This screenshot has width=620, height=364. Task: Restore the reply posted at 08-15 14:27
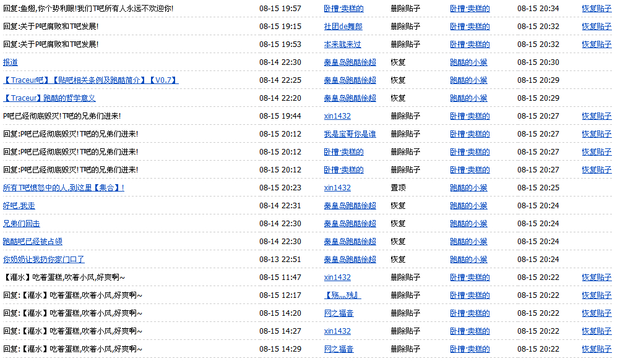coord(596,331)
